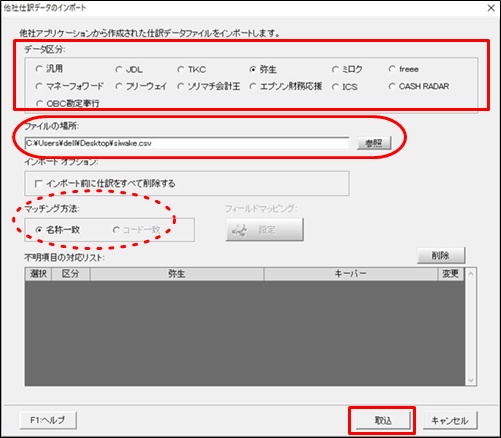The height and width of the screenshot is (438, 501).
Task: Click the 取込 import button
Action: pos(383,421)
